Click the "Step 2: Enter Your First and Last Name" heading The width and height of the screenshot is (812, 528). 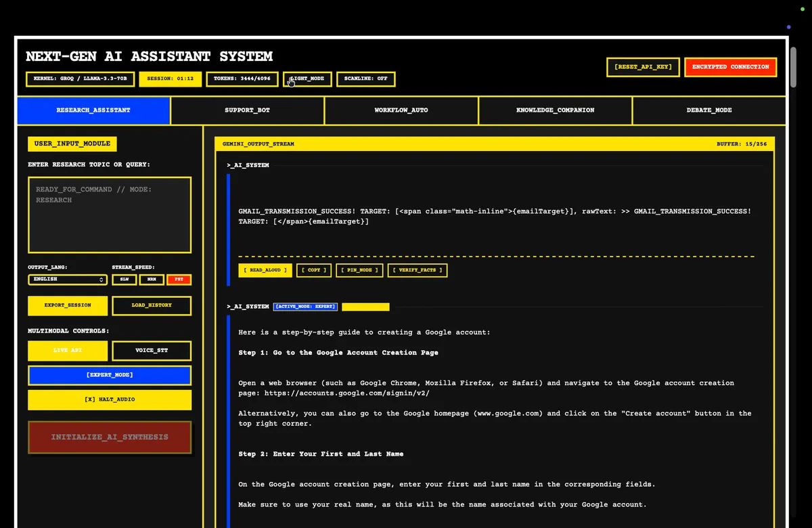pos(321,454)
